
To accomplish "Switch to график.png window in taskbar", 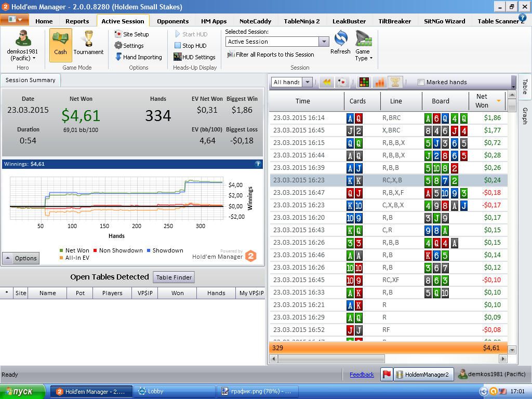I will (258, 392).
